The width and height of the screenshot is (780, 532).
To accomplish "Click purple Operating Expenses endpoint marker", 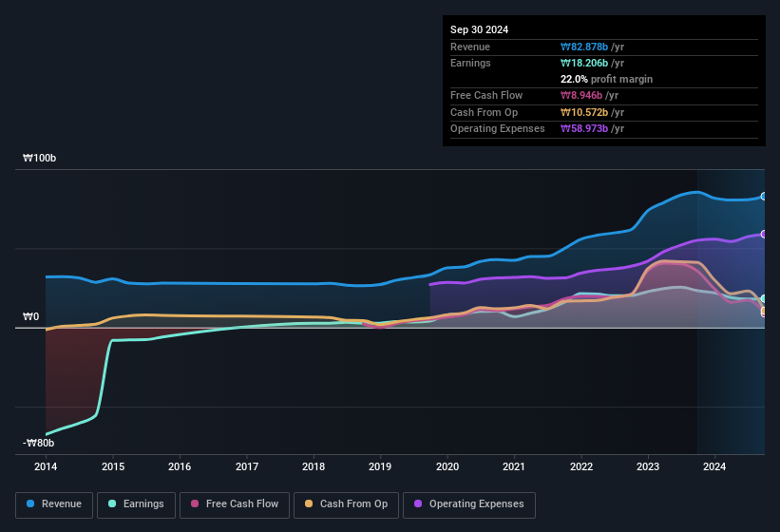I will (x=764, y=234).
